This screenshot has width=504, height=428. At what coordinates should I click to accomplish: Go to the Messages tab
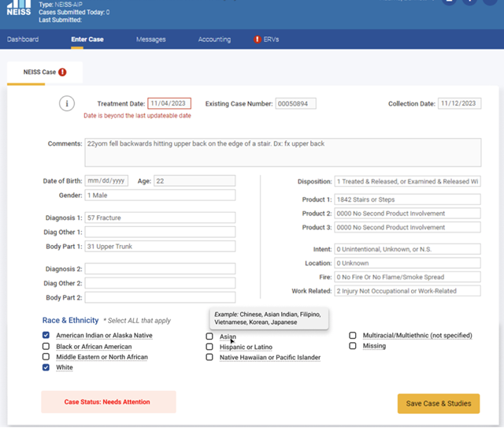pyautogui.click(x=150, y=39)
